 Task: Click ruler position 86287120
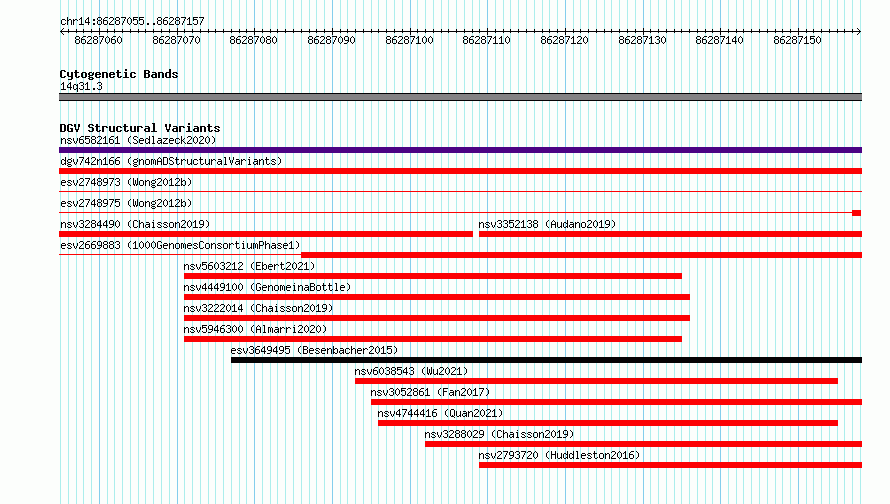(564, 40)
